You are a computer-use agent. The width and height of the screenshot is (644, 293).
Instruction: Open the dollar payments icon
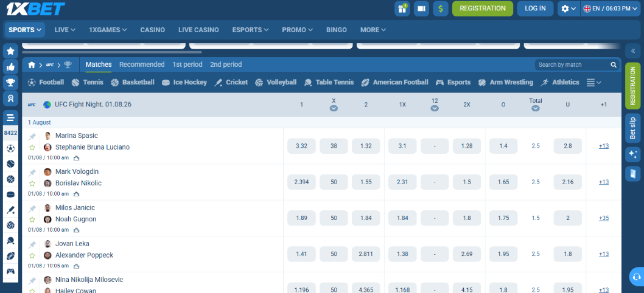click(441, 9)
